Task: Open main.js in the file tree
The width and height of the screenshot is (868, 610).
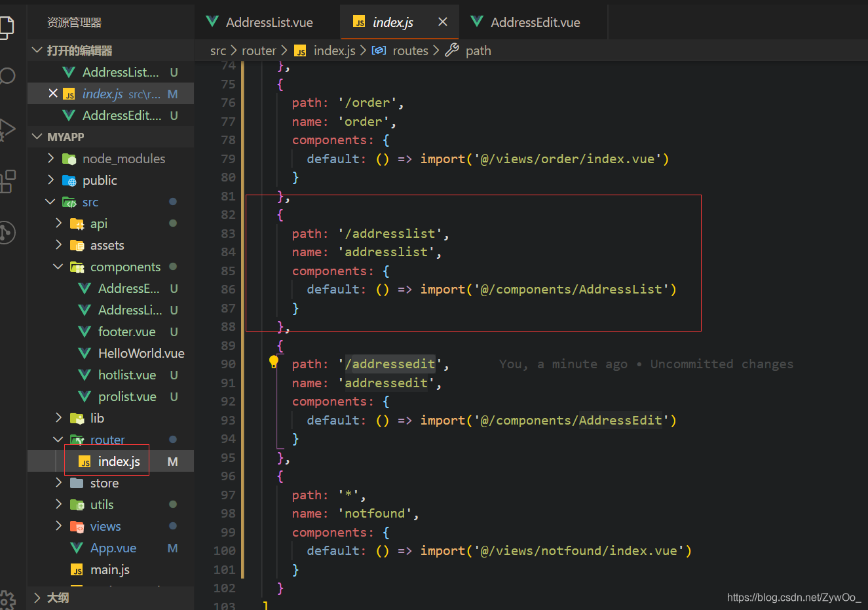Action: click(111, 569)
